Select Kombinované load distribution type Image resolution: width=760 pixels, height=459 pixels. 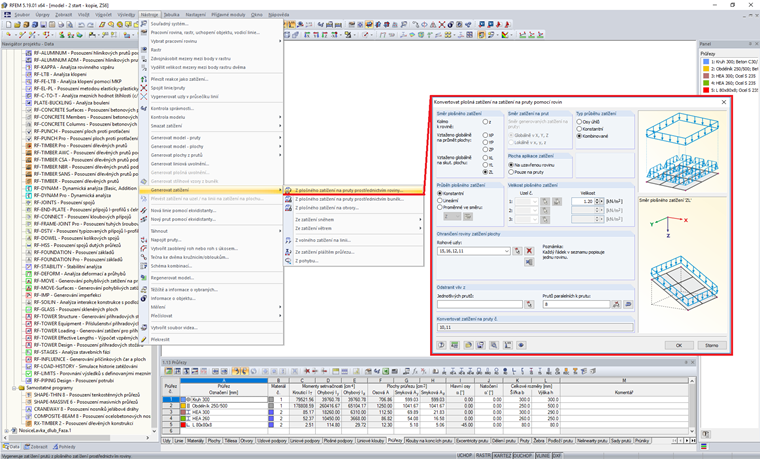[x=579, y=136]
